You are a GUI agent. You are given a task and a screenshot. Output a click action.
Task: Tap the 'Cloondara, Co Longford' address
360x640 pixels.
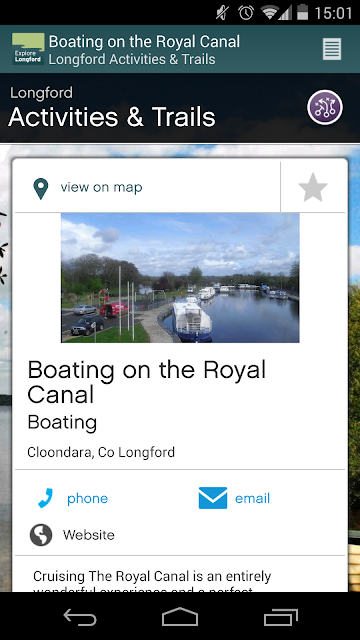point(101,452)
